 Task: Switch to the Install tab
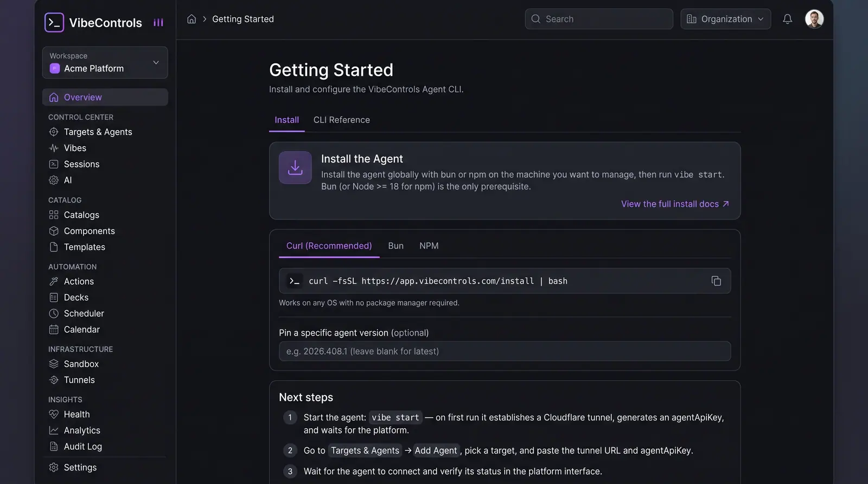[x=286, y=120]
